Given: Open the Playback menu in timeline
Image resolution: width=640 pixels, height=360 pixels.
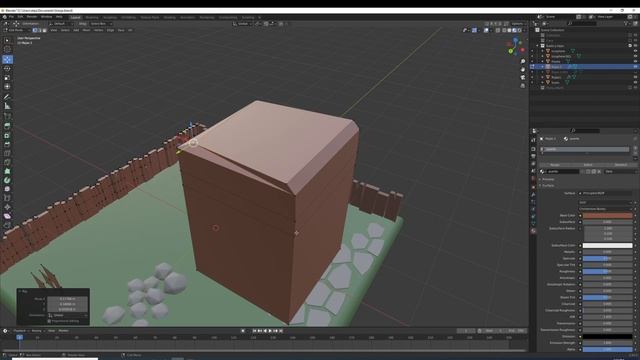Looking at the screenshot, I should 20,331.
